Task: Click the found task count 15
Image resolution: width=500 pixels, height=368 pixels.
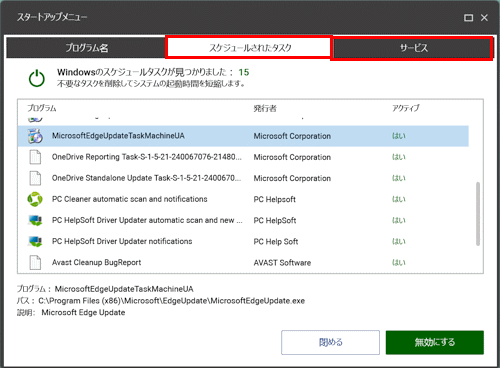Action: click(244, 72)
